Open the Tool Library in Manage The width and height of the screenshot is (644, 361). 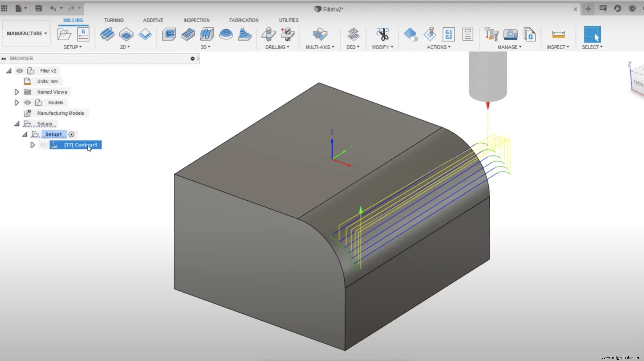point(491,35)
